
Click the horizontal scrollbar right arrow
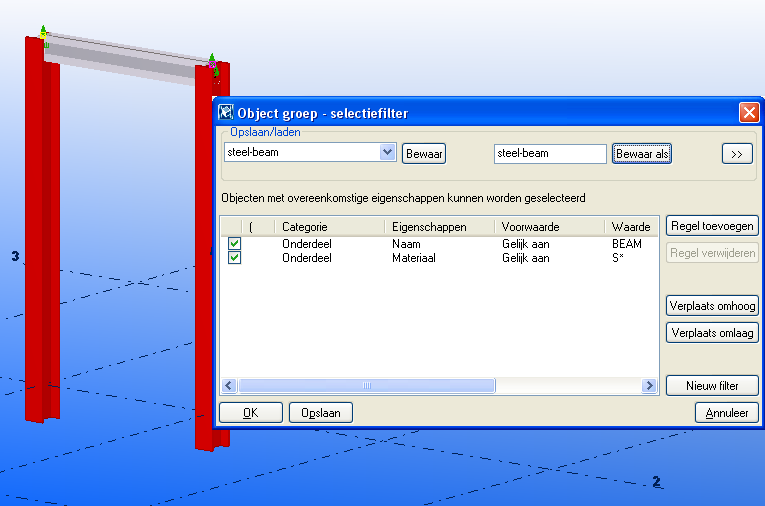[x=651, y=385]
